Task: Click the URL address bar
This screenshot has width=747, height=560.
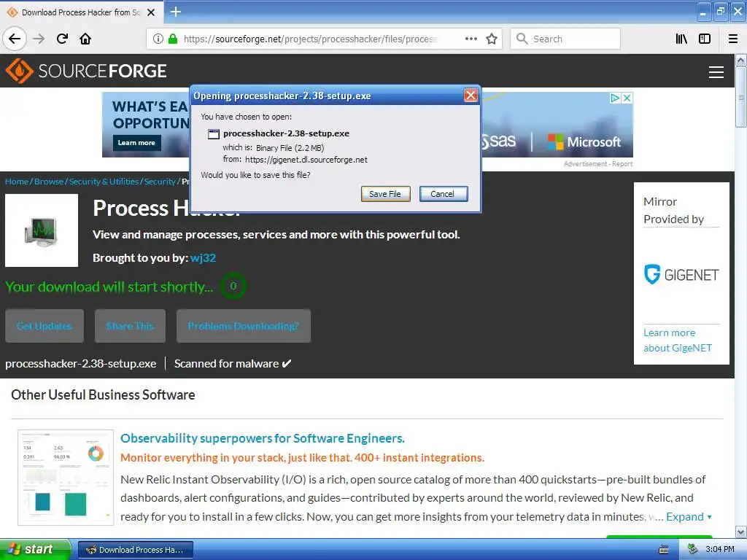Action: (309, 39)
